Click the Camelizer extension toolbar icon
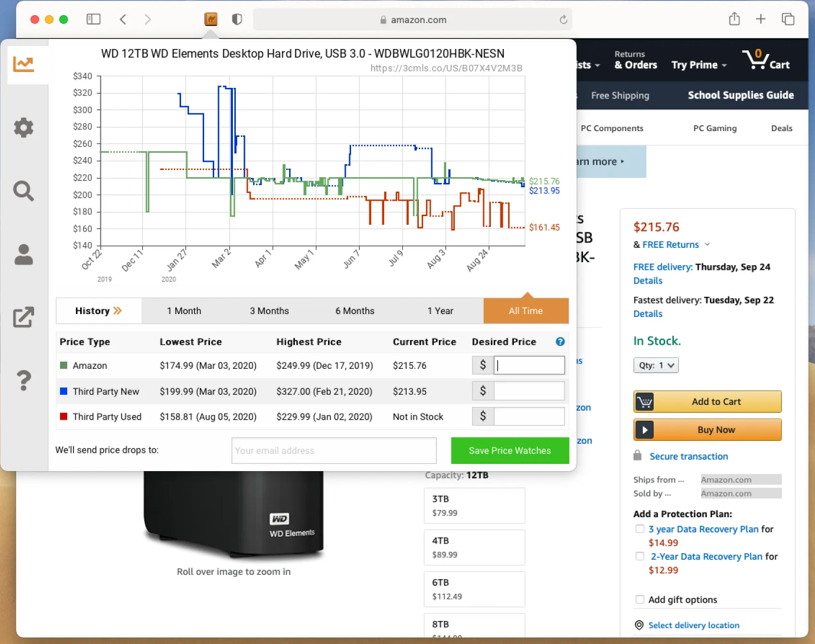 (211, 19)
